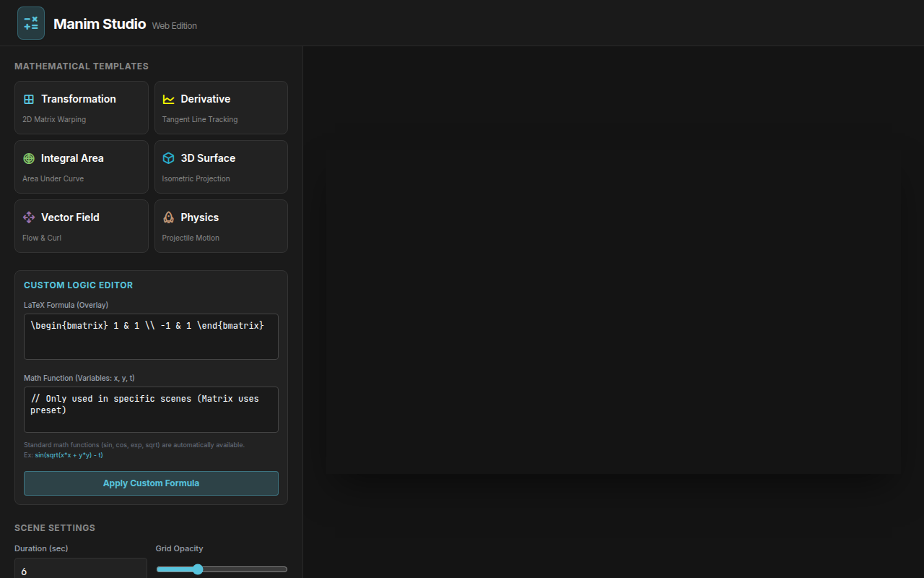The image size is (924, 578).
Task: Click the Duration seconds input field
Action: 80,570
